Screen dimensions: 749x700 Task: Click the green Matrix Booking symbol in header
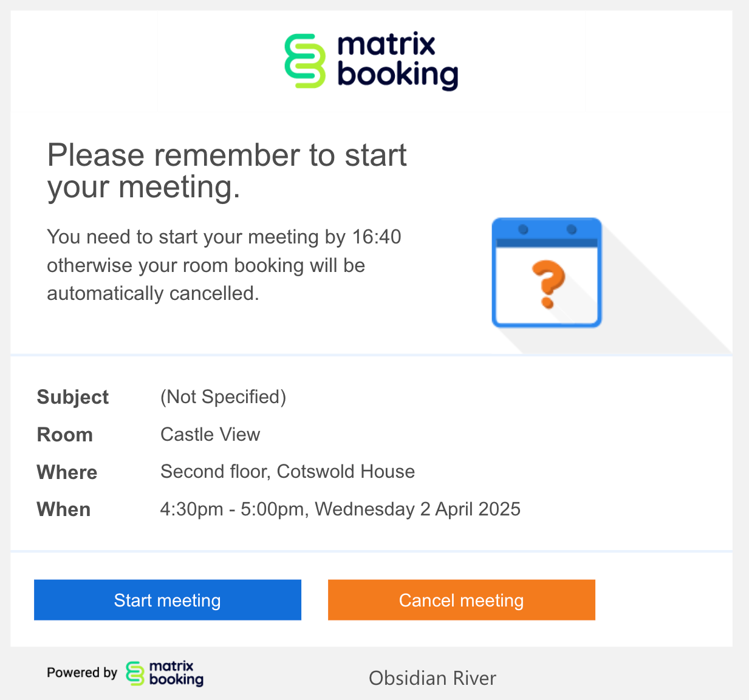(x=305, y=61)
